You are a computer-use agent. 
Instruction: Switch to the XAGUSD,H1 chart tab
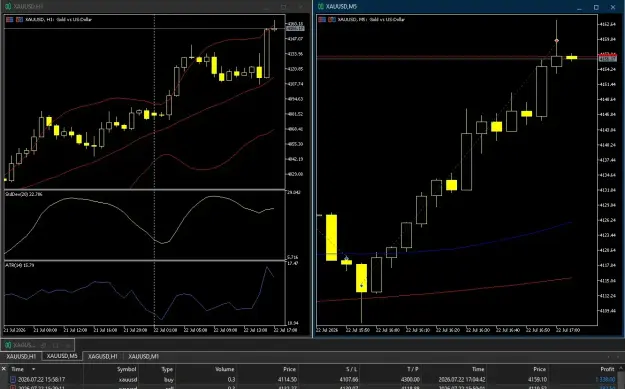pyautogui.click(x=102, y=356)
